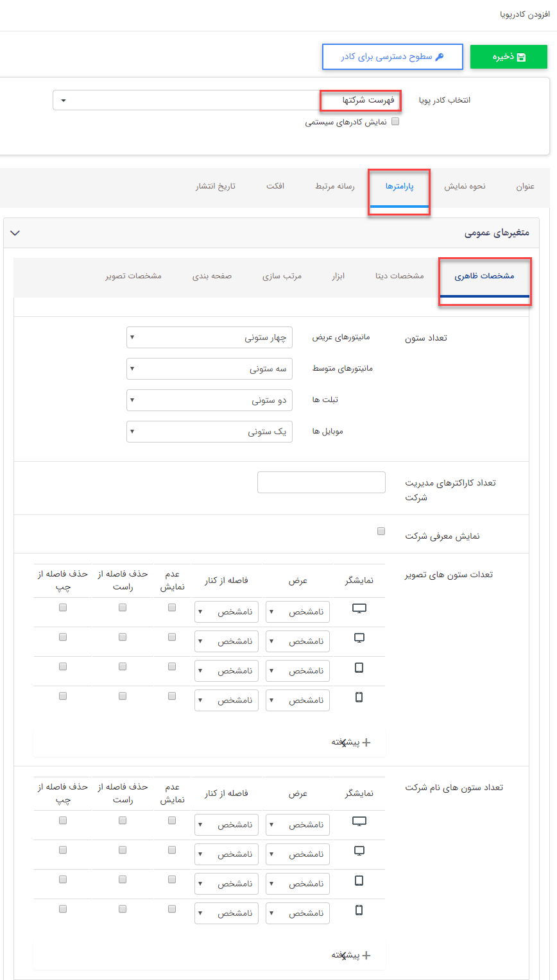Click the ذخیره save button

[x=509, y=56]
